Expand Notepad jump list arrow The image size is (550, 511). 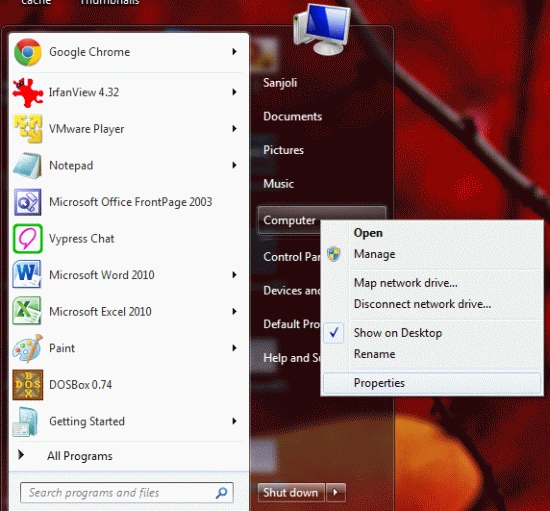234,165
